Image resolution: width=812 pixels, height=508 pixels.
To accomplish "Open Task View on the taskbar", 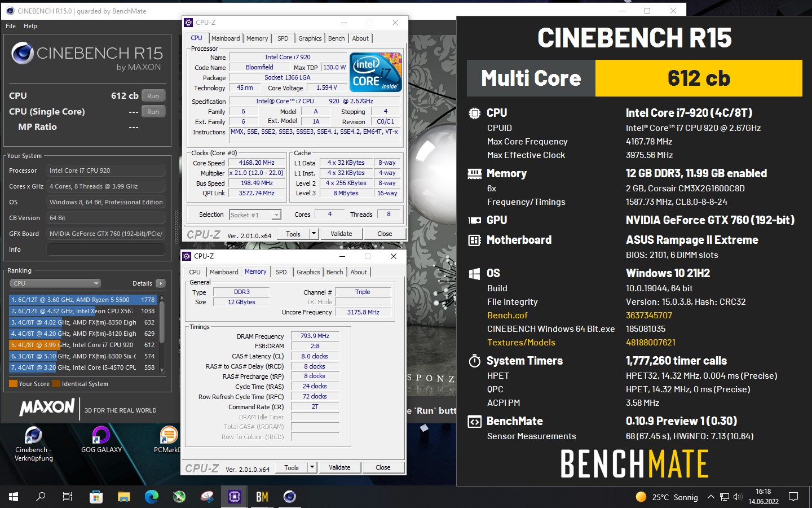I will [x=68, y=497].
